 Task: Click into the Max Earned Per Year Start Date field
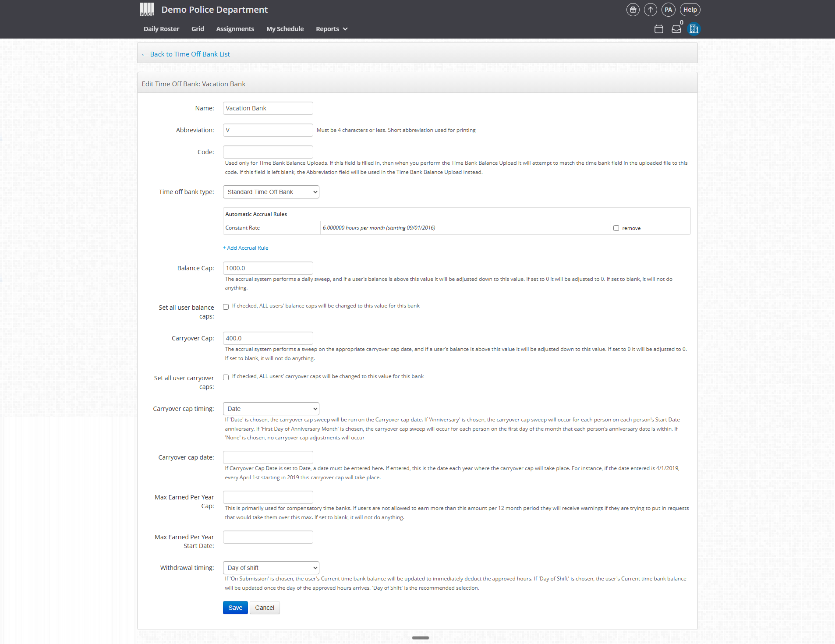click(x=268, y=537)
